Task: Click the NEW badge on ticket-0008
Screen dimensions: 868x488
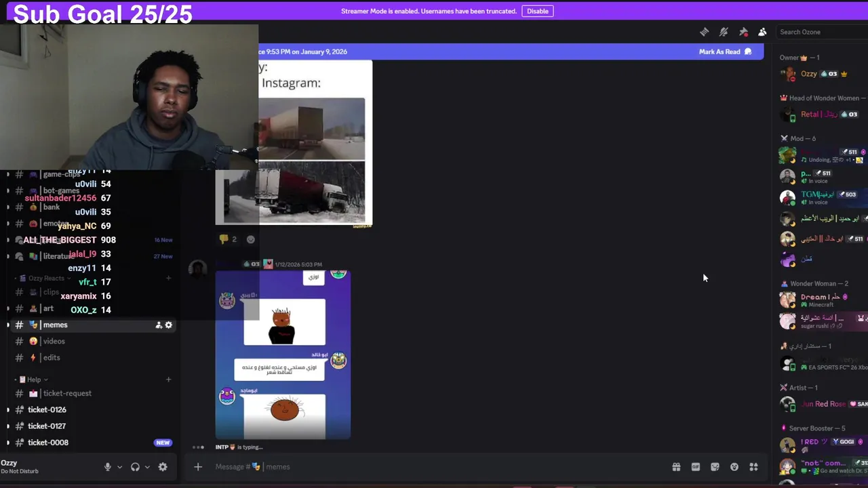Action: point(163,443)
